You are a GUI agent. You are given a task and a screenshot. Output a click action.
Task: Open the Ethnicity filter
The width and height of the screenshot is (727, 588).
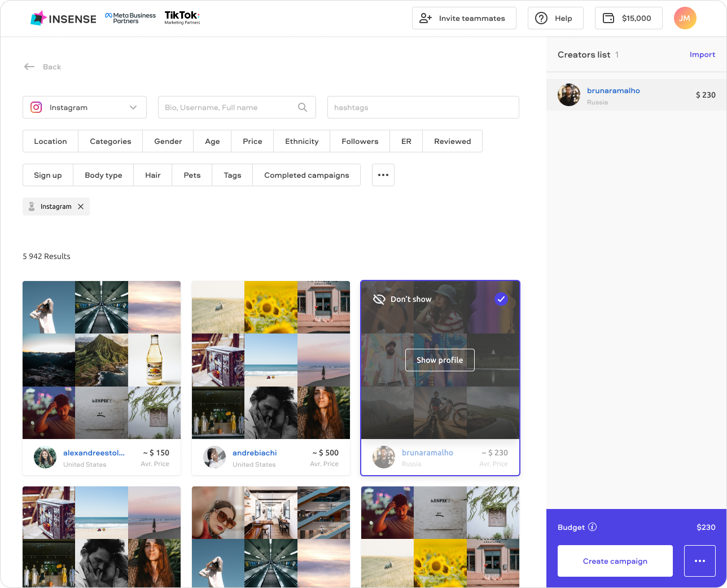(302, 141)
